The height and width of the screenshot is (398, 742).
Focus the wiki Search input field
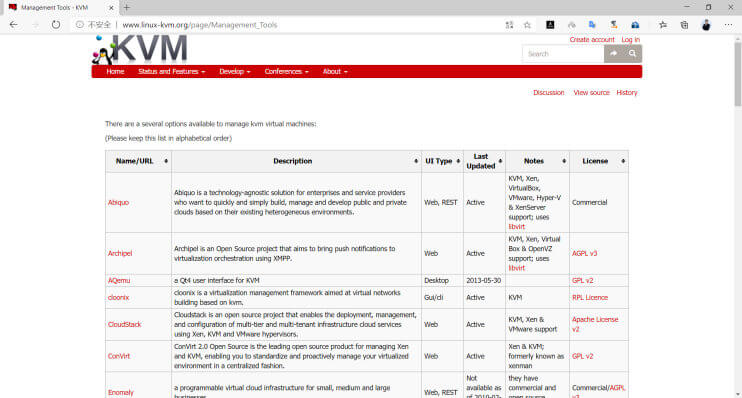point(563,53)
